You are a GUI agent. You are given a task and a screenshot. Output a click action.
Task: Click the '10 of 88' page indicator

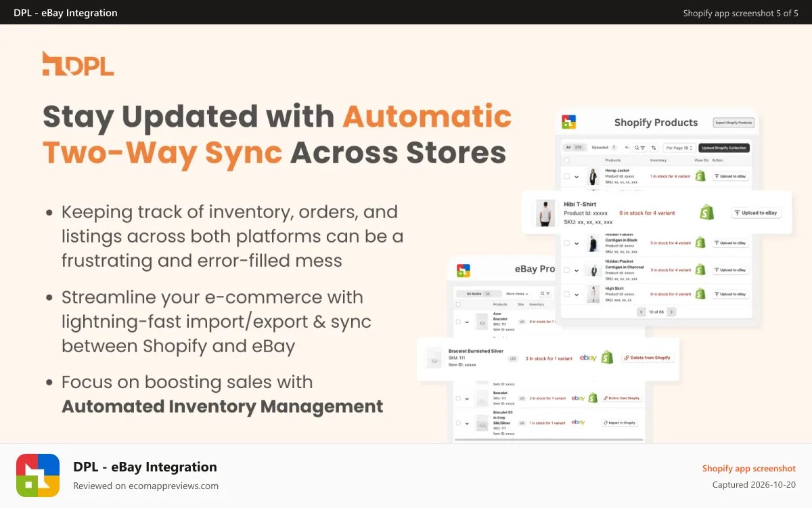point(656,312)
